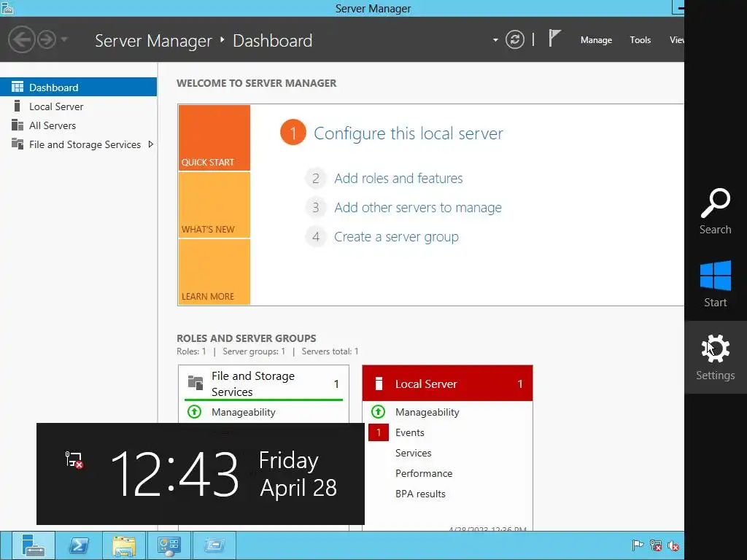The width and height of the screenshot is (747, 560).
Task: Refresh the Server Manager dashboard
Action: (x=514, y=39)
